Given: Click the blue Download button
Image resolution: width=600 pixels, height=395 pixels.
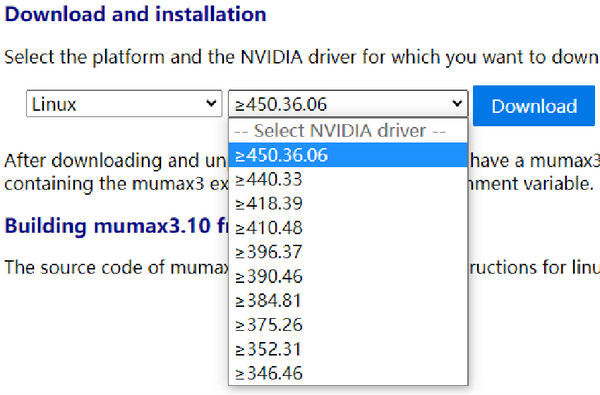Looking at the screenshot, I should click(x=534, y=106).
